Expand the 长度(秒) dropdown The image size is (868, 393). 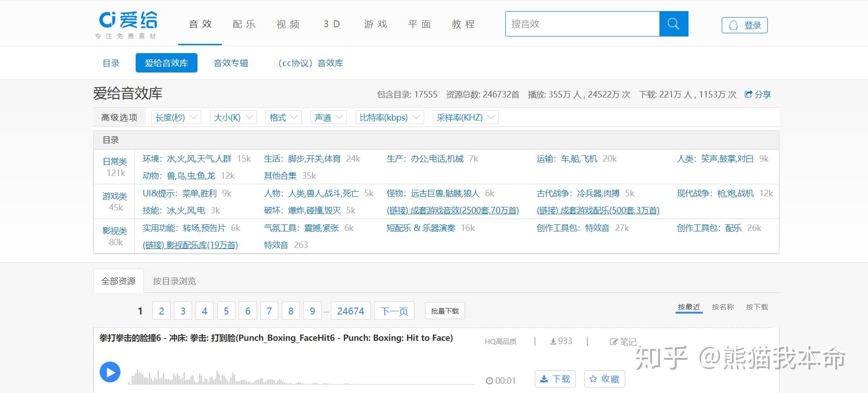(x=176, y=117)
